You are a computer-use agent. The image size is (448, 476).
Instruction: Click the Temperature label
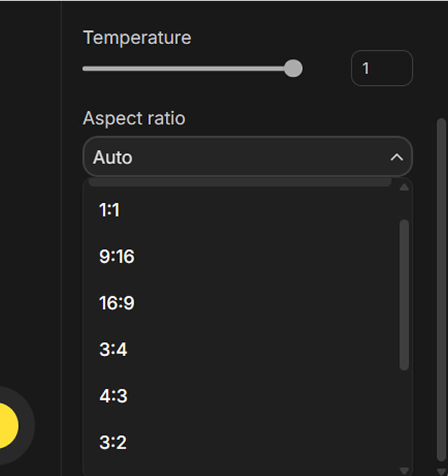[x=137, y=37]
